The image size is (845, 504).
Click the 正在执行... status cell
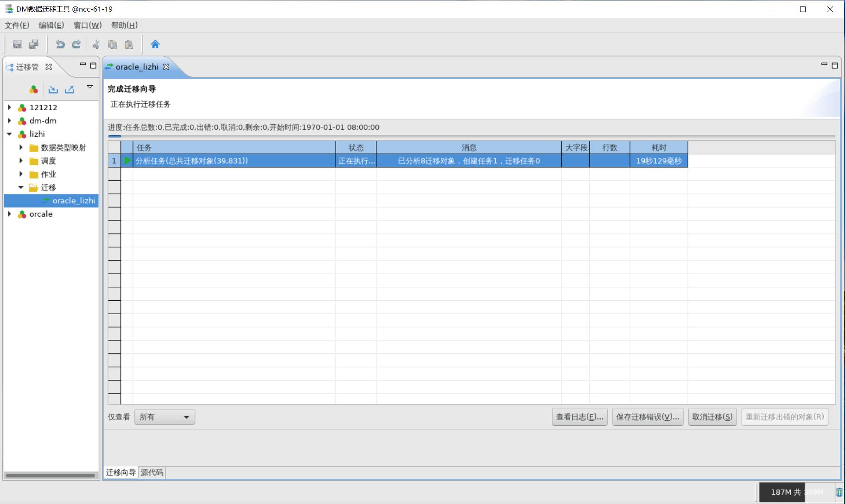coord(356,161)
